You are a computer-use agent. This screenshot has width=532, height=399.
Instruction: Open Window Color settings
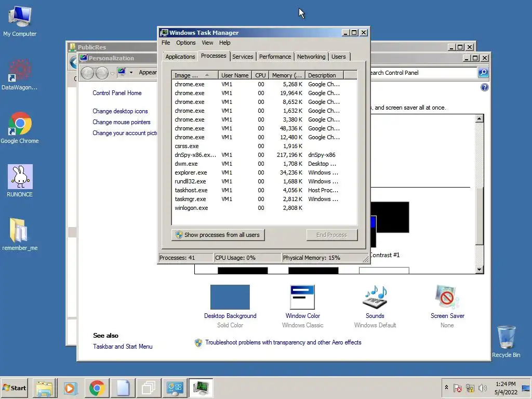[303, 307]
